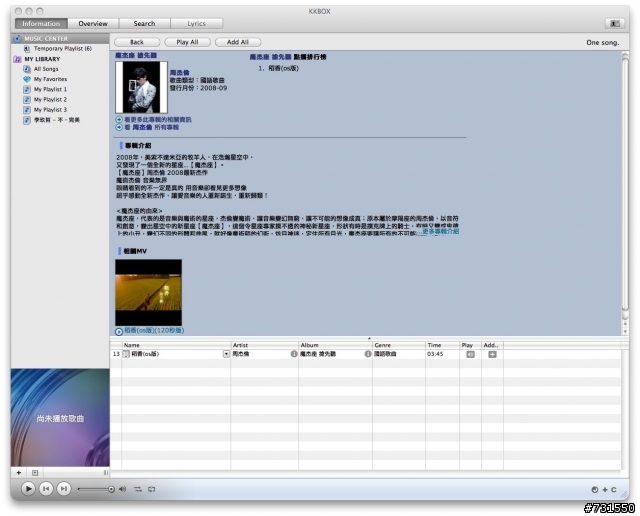The height and width of the screenshot is (516, 640).
Task: Sort song list by Artist column
Action: pos(264,345)
